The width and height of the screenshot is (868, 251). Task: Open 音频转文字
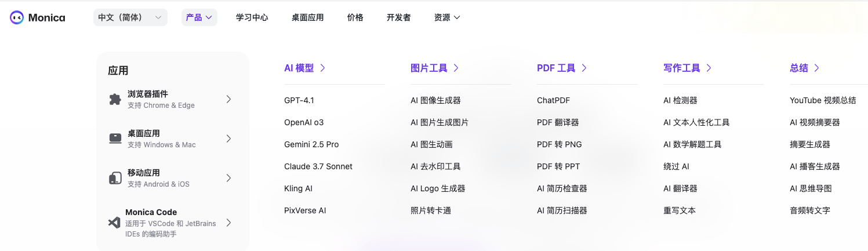pyautogui.click(x=810, y=210)
